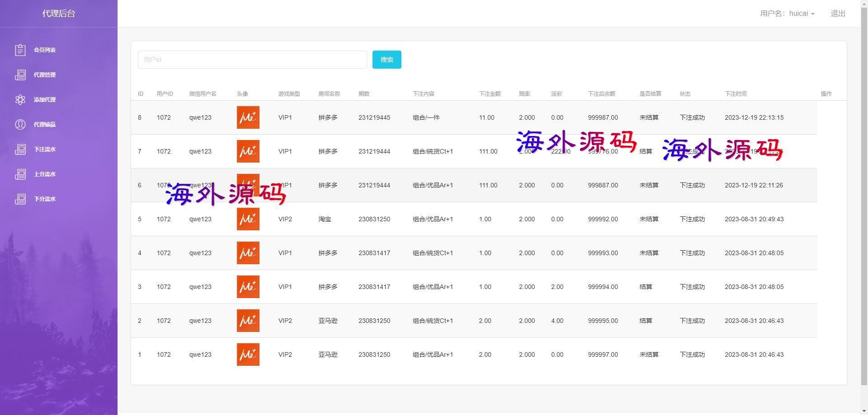Focus the 用户id search input field
The height and width of the screenshot is (415, 868).
point(252,60)
